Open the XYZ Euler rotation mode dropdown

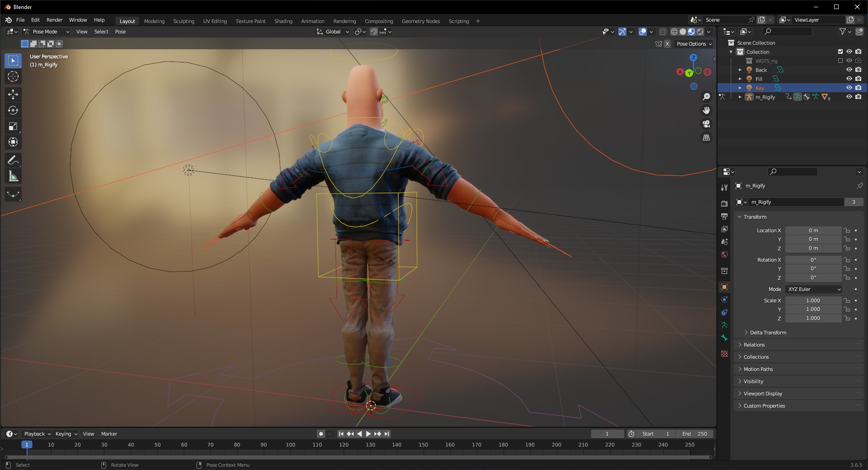pyautogui.click(x=814, y=289)
